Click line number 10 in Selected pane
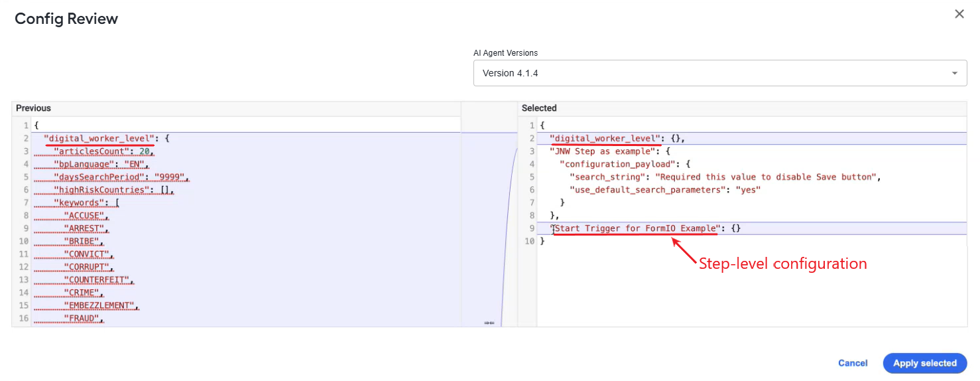980x381 pixels. click(528, 241)
